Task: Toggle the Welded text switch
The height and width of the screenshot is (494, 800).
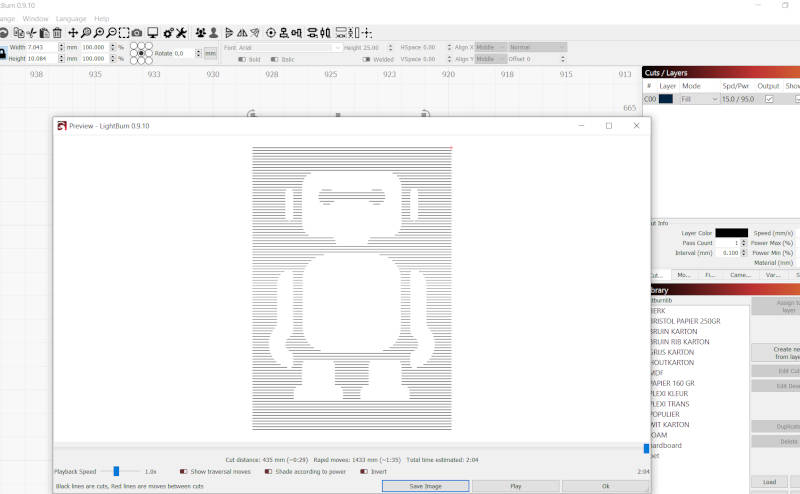Action: [x=366, y=59]
